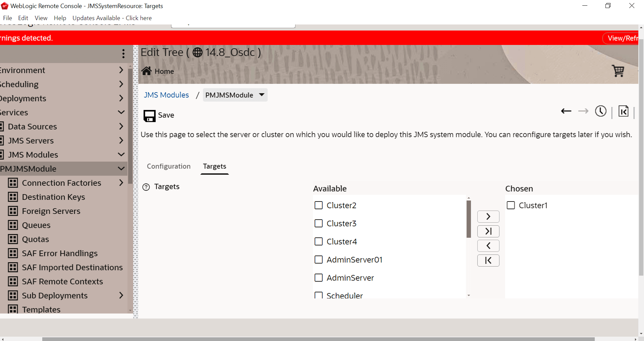
Task: Open the Edit menu
Action: tap(23, 18)
